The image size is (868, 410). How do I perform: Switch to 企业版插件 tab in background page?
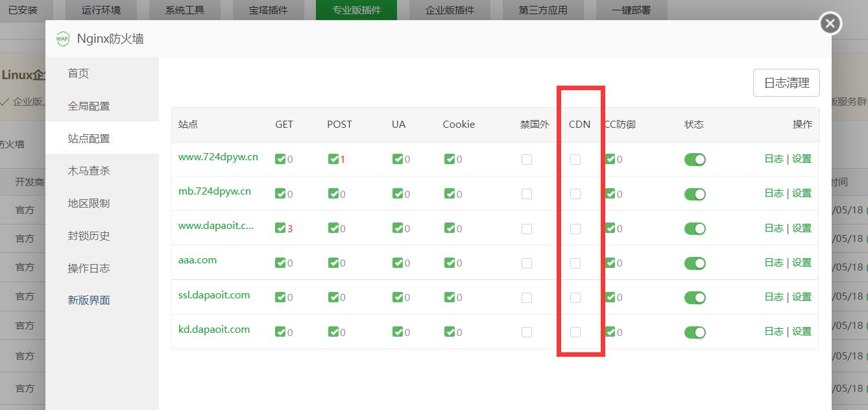coord(450,10)
